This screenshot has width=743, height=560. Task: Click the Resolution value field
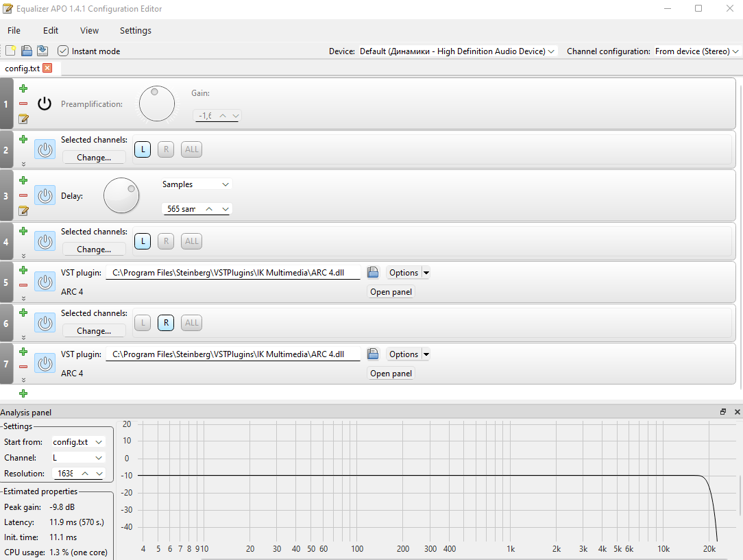point(66,474)
